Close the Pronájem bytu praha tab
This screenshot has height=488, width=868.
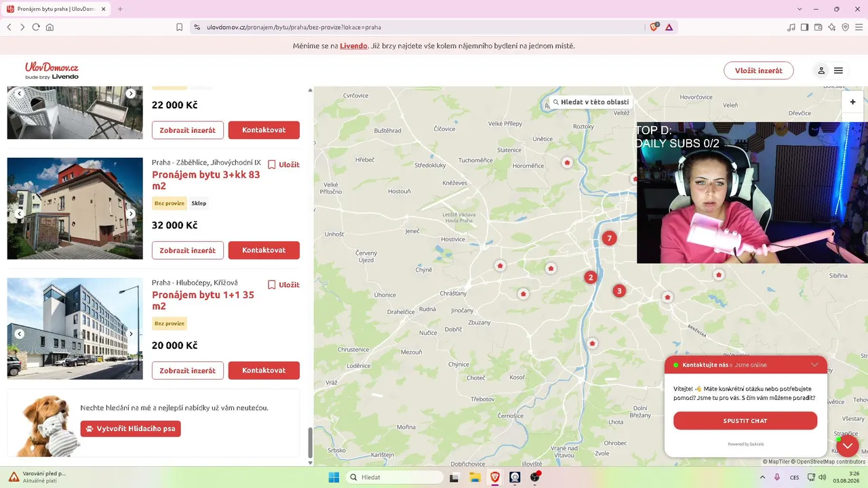click(104, 9)
